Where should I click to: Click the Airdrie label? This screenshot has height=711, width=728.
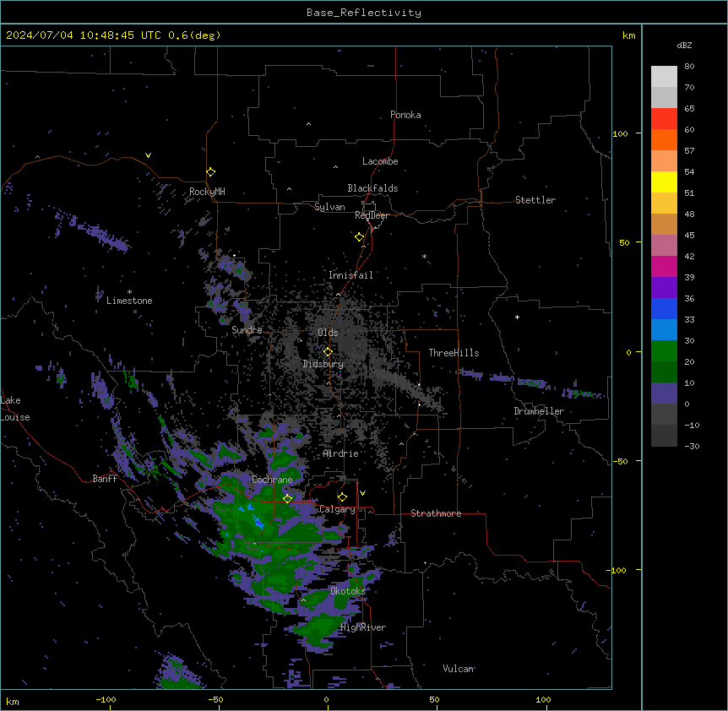point(340,453)
